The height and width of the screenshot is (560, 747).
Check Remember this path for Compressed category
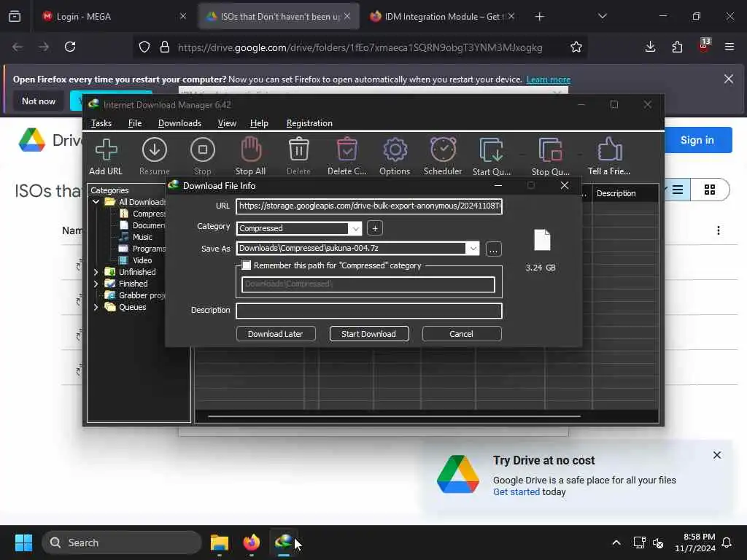pyautogui.click(x=247, y=265)
